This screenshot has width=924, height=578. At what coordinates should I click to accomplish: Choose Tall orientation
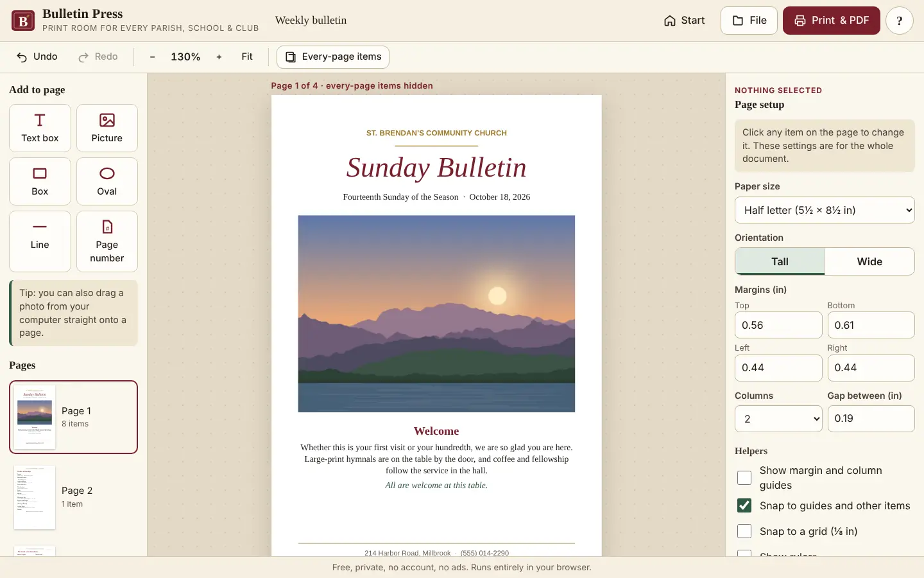[x=780, y=261]
